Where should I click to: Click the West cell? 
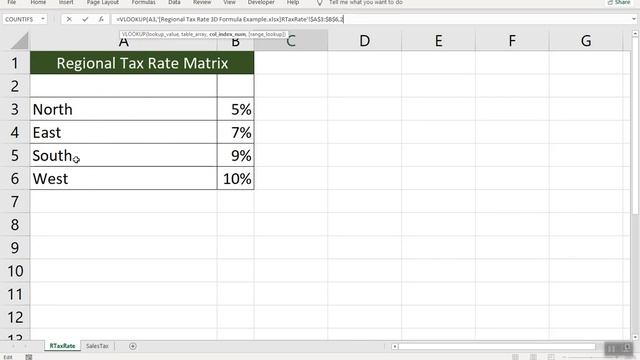pos(123,178)
